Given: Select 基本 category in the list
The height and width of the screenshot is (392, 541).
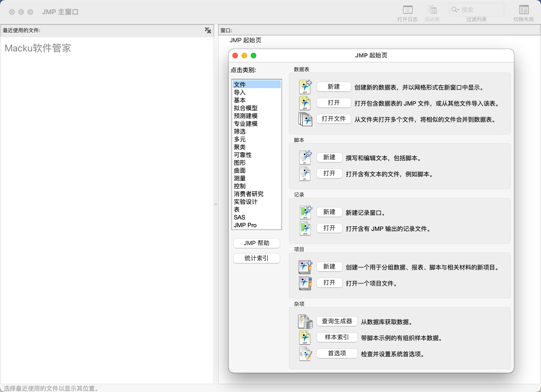Looking at the screenshot, I should pyautogui.click(x=257, y=100).
